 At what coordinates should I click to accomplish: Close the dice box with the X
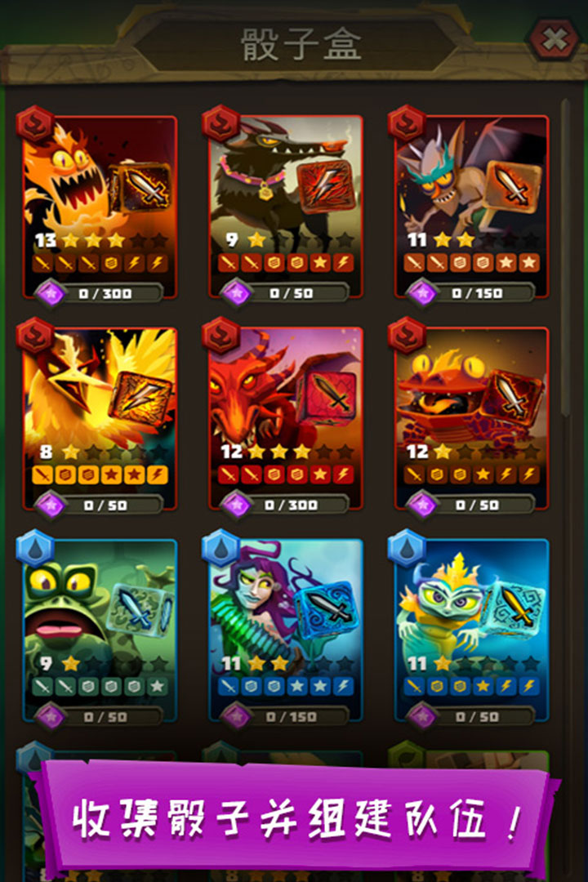tap(555, 40)
